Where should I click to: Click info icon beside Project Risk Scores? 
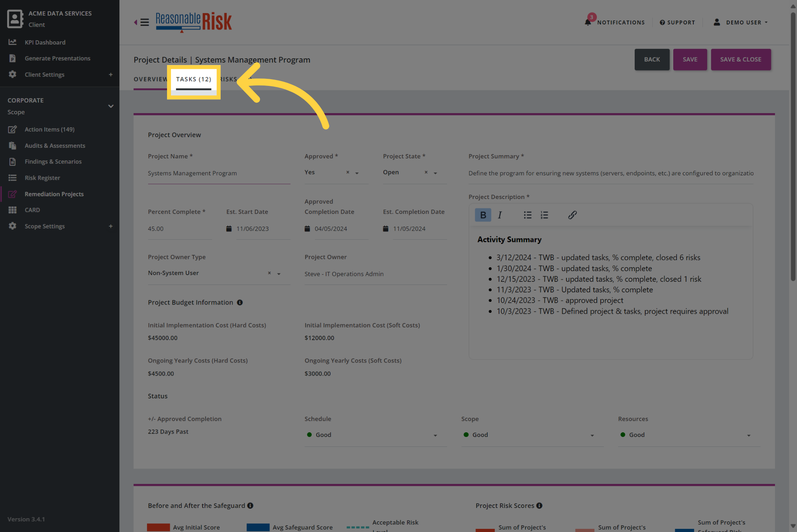(x=539, y=506)
